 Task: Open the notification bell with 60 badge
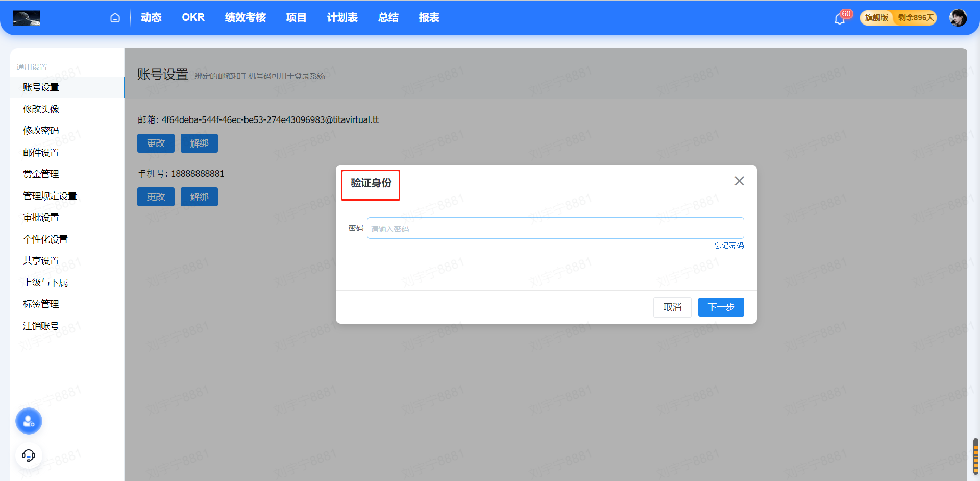pos(840,19)
